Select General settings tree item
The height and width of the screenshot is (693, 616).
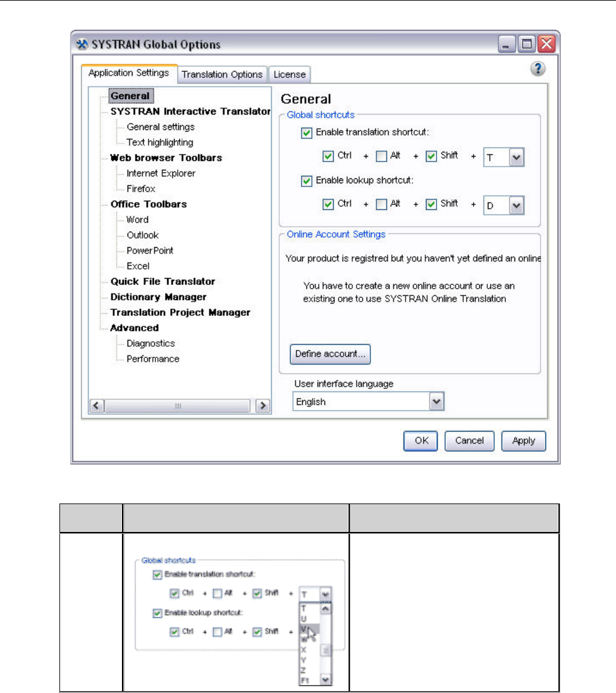pos(160,127)
